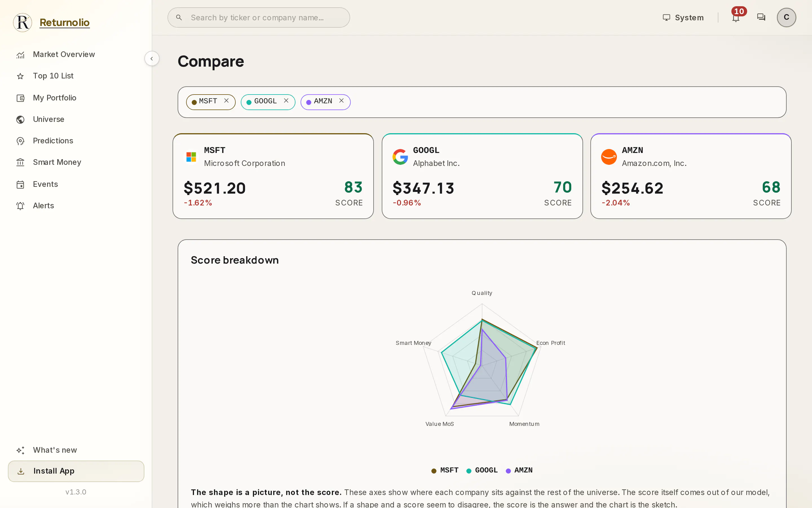Open the Microsoft Corporation card

pos(273,176)
